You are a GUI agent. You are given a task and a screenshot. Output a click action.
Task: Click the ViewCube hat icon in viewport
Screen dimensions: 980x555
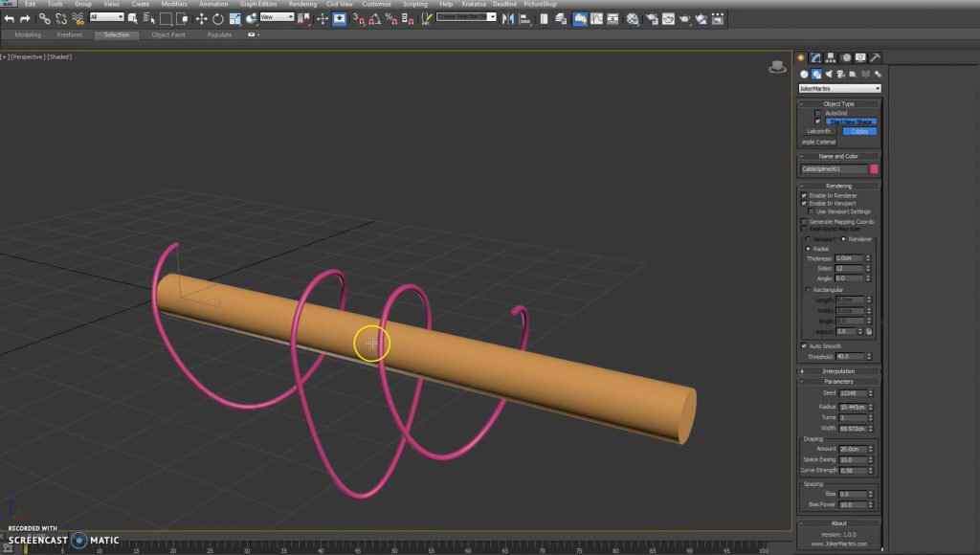777,67
